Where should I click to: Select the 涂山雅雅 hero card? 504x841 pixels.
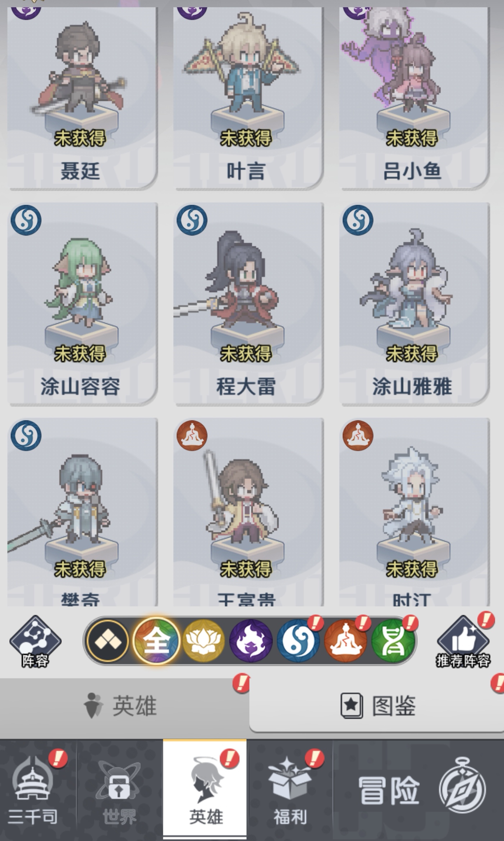point(414,304)
